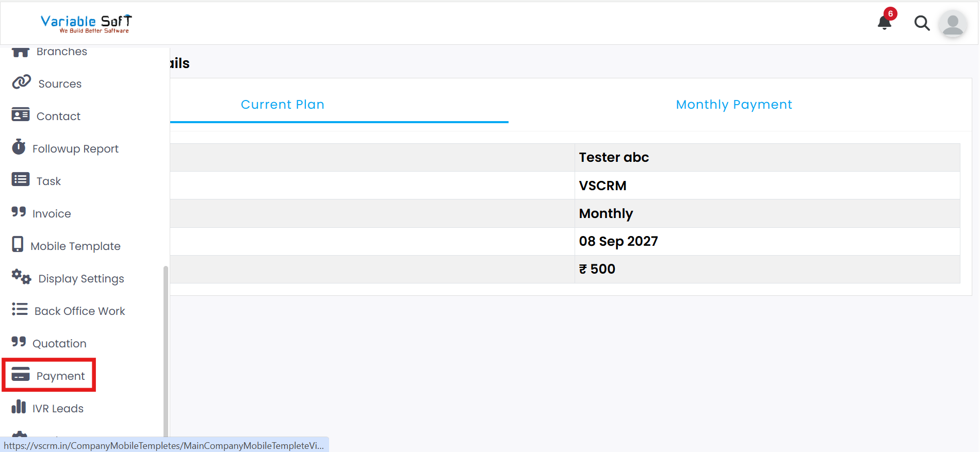Open Followup Report

coord(75,149)
